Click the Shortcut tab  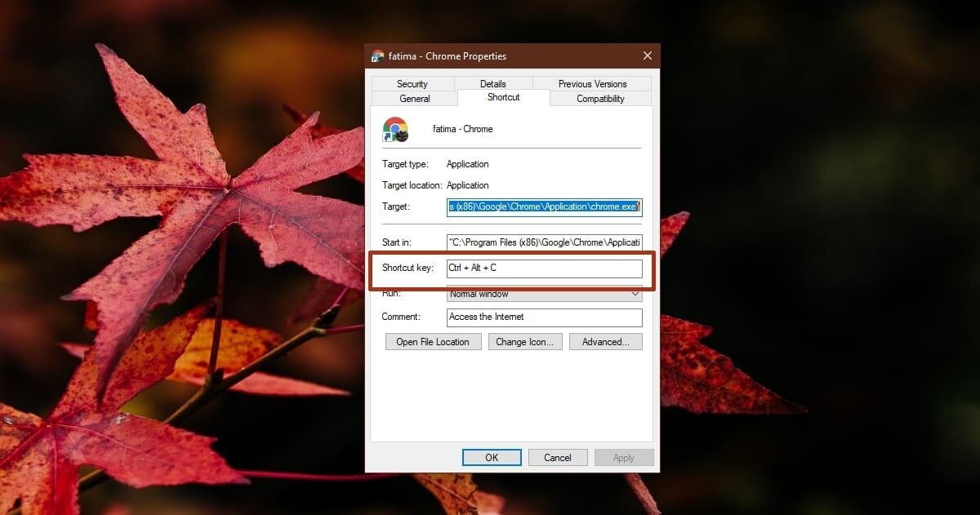tap(502, 97)
